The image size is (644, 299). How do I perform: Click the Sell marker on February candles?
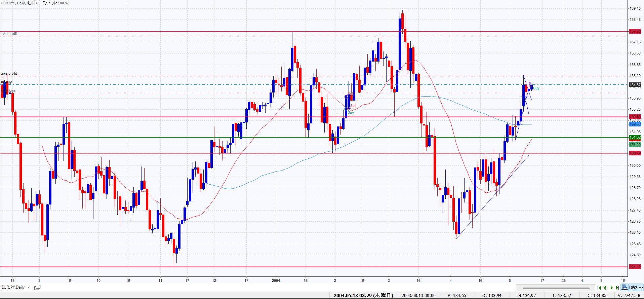tap(353, 106)
